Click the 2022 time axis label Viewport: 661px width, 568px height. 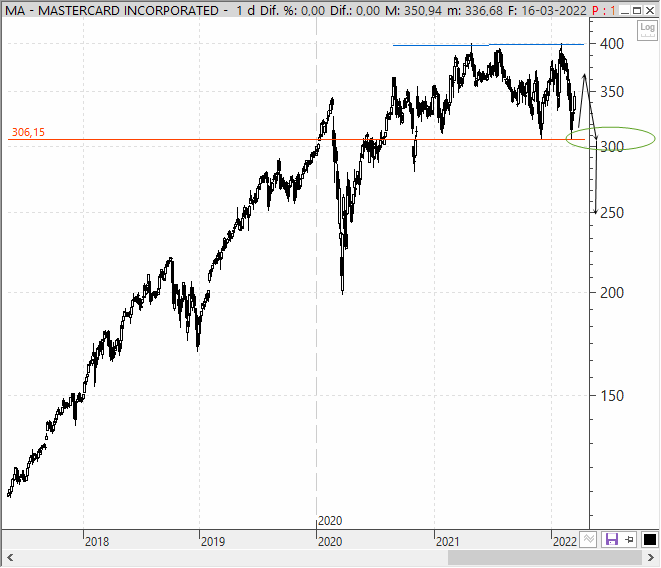click(565, 541)
